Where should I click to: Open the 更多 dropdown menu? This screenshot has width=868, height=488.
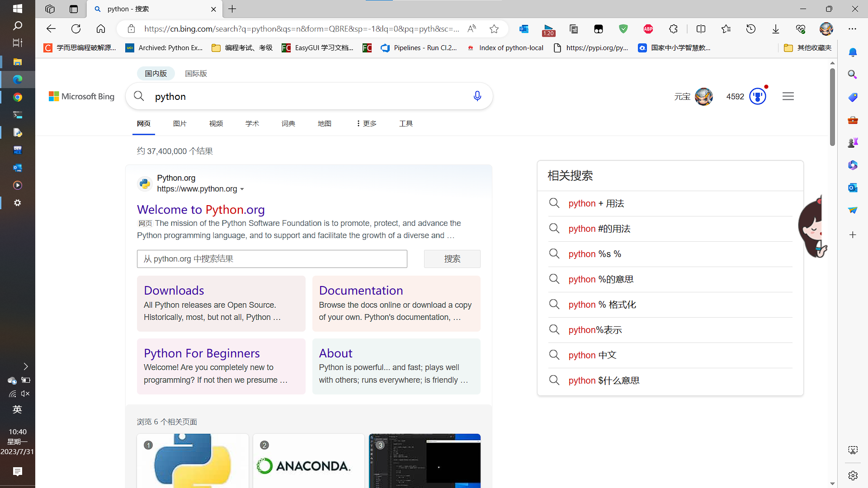367,123
